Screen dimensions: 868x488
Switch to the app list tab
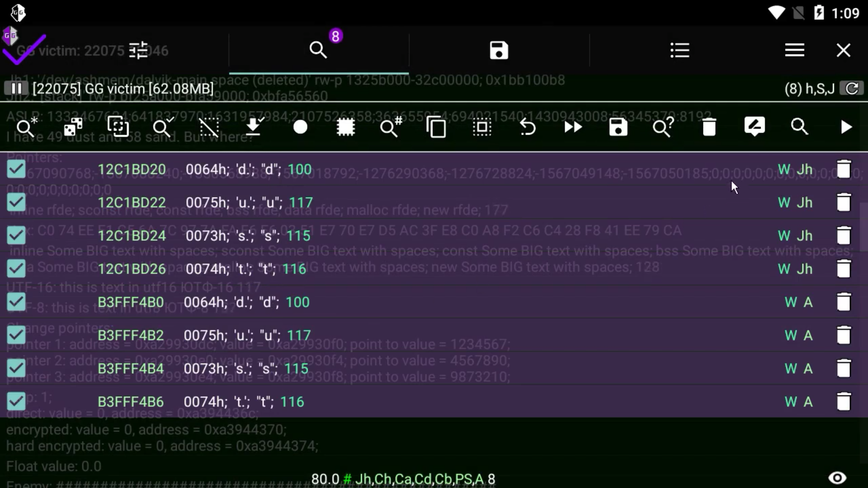(680, 50)
